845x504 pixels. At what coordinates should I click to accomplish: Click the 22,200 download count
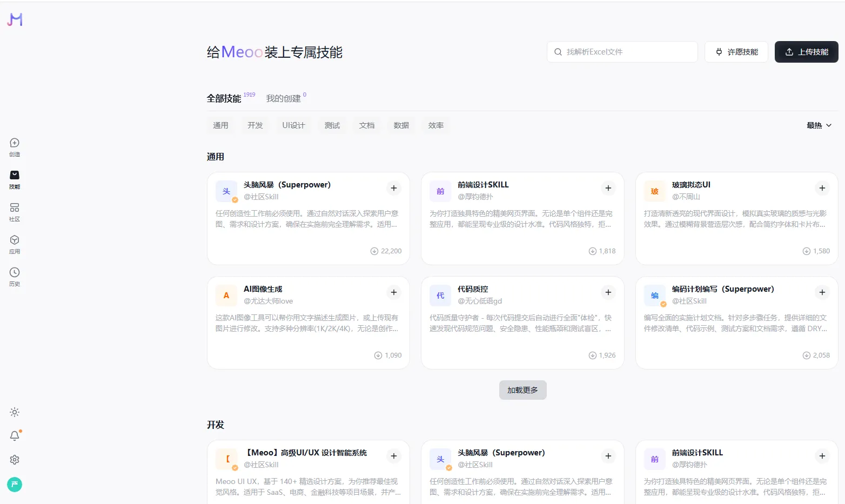[x=391, y=251]
